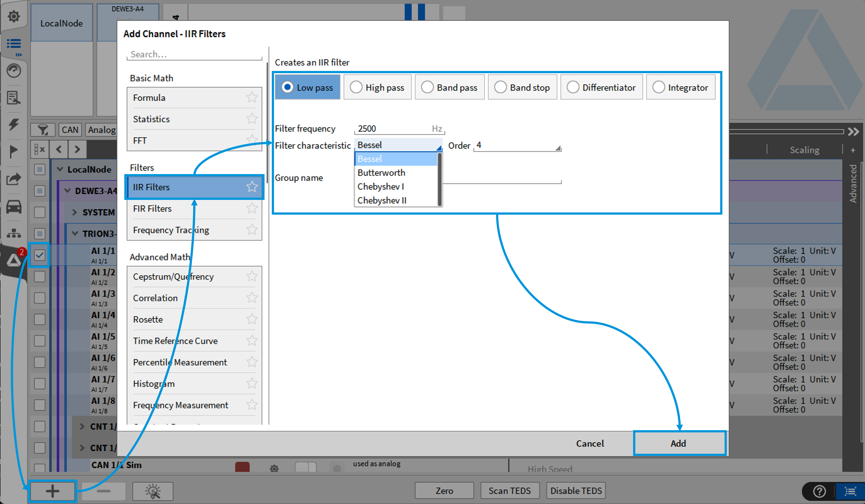Open the settings gear in sidebar
The image size is (865, 504).
point(14,16)
